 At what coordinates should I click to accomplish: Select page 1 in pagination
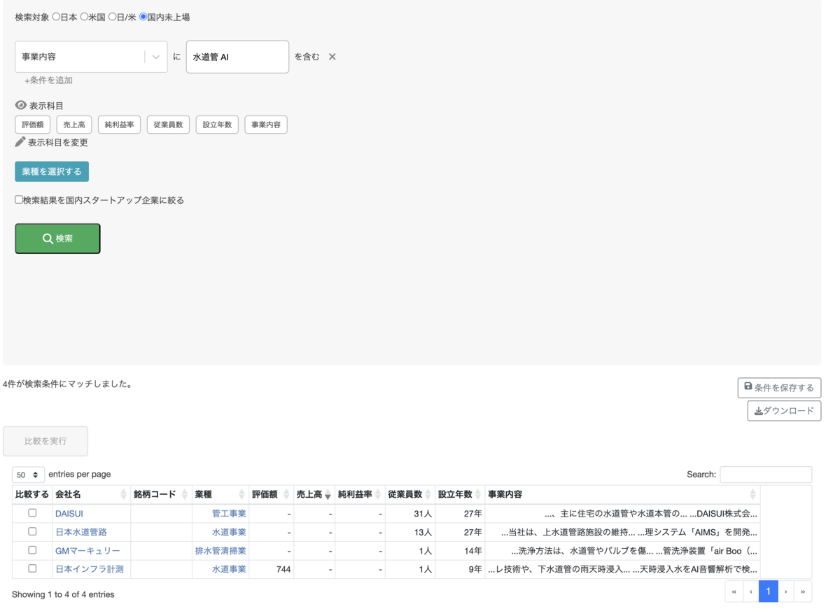[x=768, y=591]
